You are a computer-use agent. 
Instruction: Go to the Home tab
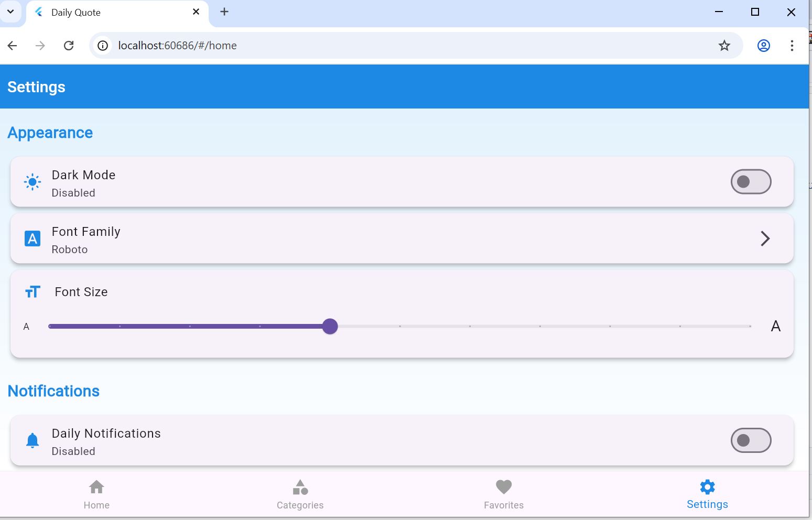(96, 494)
